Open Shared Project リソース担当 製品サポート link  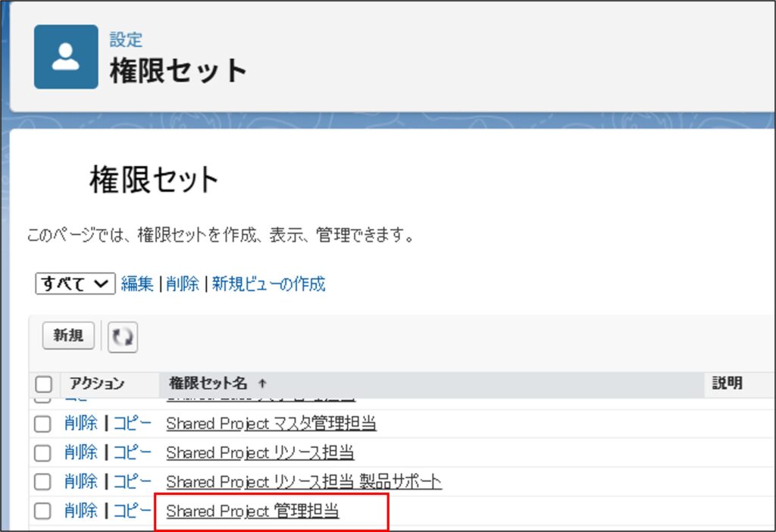pos(303,482)
